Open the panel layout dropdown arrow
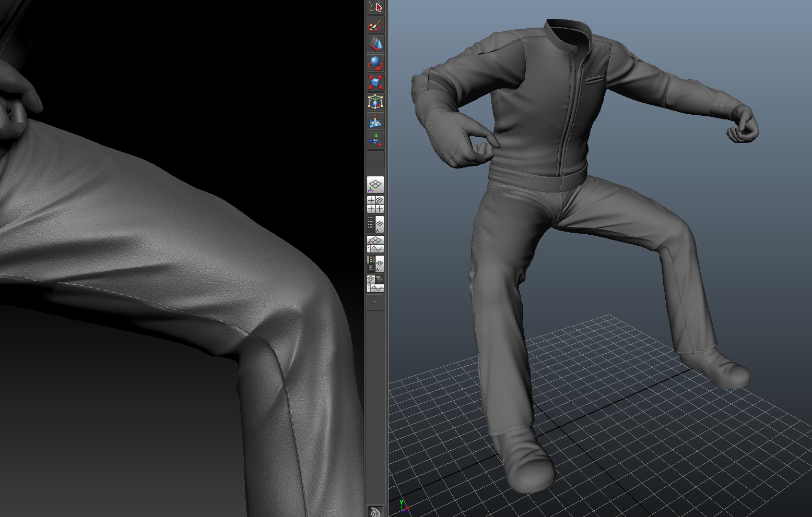 [x=375, y=303]
